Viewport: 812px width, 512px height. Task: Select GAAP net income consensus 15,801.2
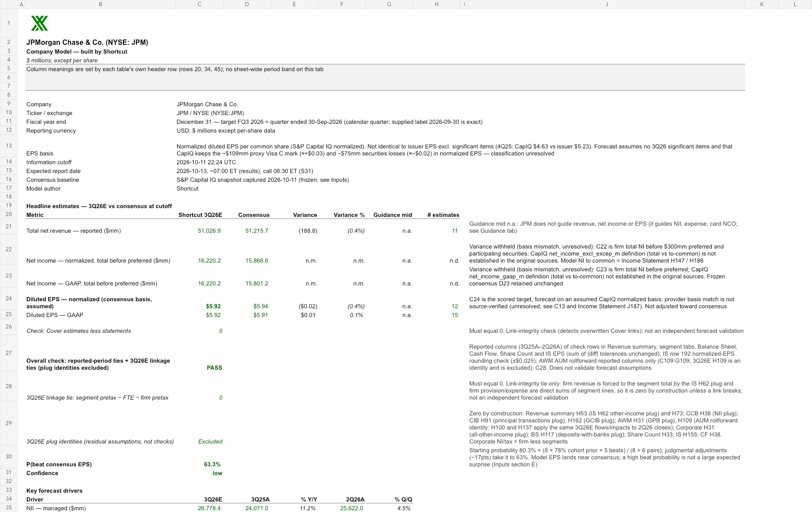[x=257, y=284]
